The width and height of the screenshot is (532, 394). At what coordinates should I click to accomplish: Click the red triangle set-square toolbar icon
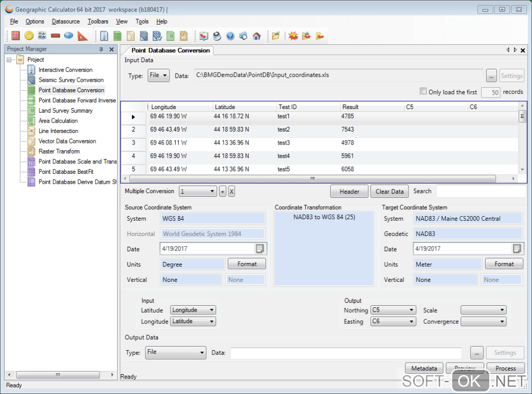coord(82,36)
